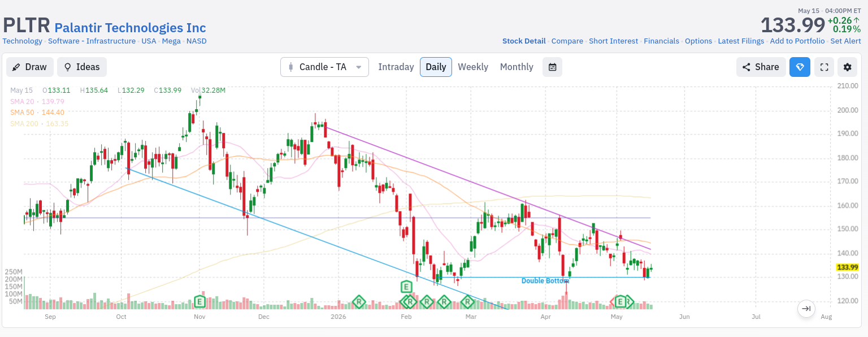The image size is (868, 337).
Task: Click the 2026 label on date axis
Action: pos(337,317)
